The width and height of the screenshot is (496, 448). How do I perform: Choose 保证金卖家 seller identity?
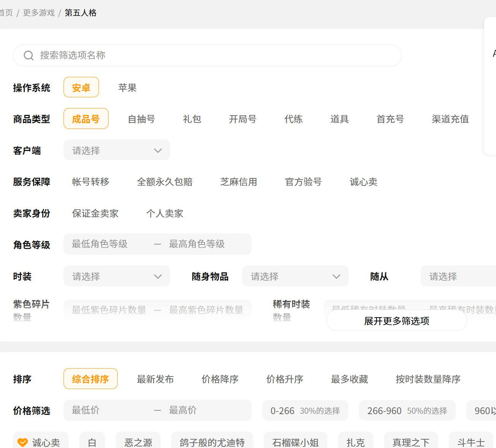(95, 213)
